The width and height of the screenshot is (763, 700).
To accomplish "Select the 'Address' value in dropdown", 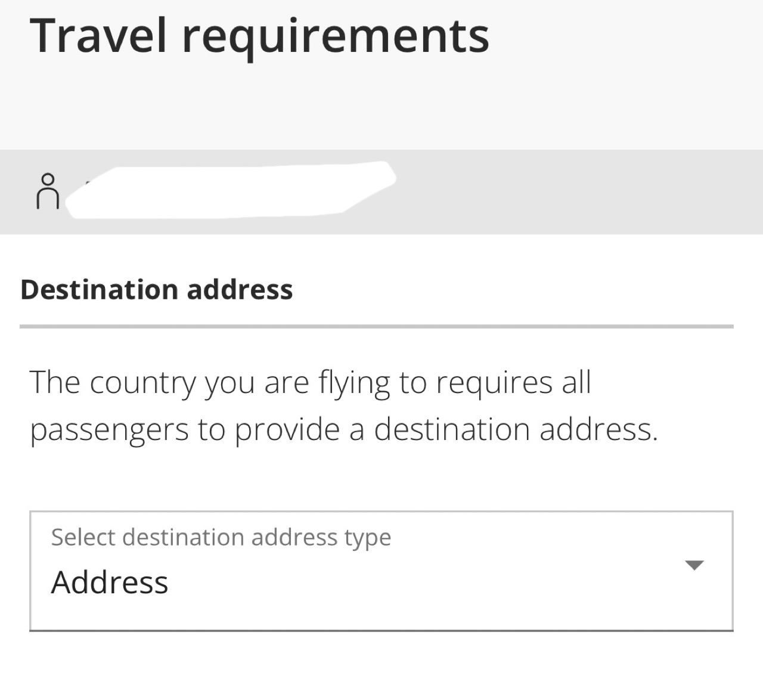I will click(110, 583).
